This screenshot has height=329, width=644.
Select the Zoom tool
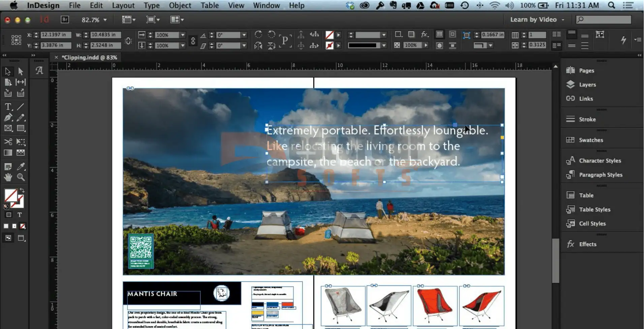point(21,177)
